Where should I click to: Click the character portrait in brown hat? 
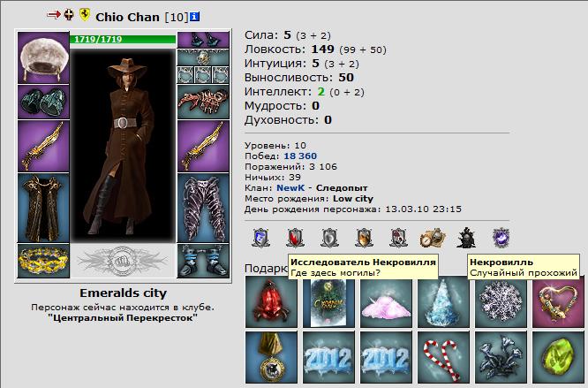(x=123, y=145)
